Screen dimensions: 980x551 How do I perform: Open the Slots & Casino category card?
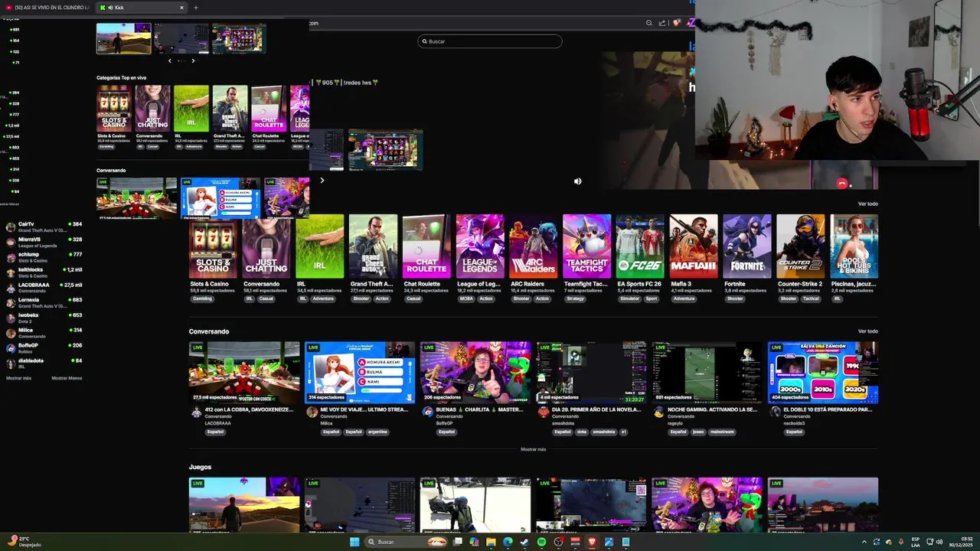point(213,246)
